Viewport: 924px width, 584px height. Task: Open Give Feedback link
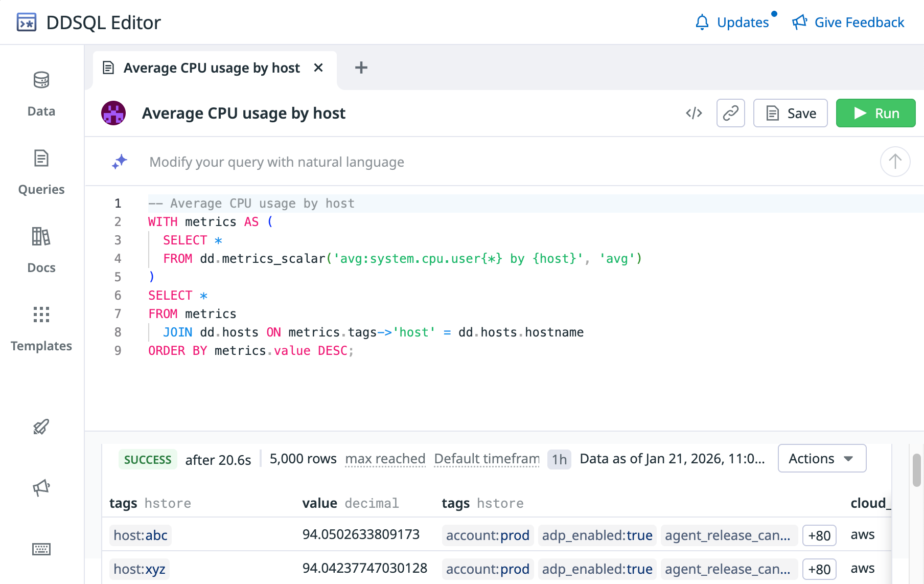click(x=848, y=23)
